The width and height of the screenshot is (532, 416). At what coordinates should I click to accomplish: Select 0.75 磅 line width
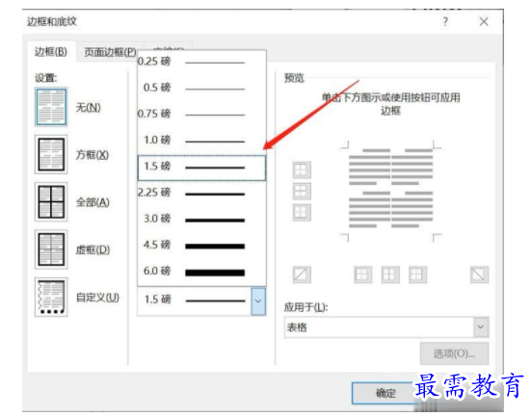pyautogui.click(x=201, y=115)
